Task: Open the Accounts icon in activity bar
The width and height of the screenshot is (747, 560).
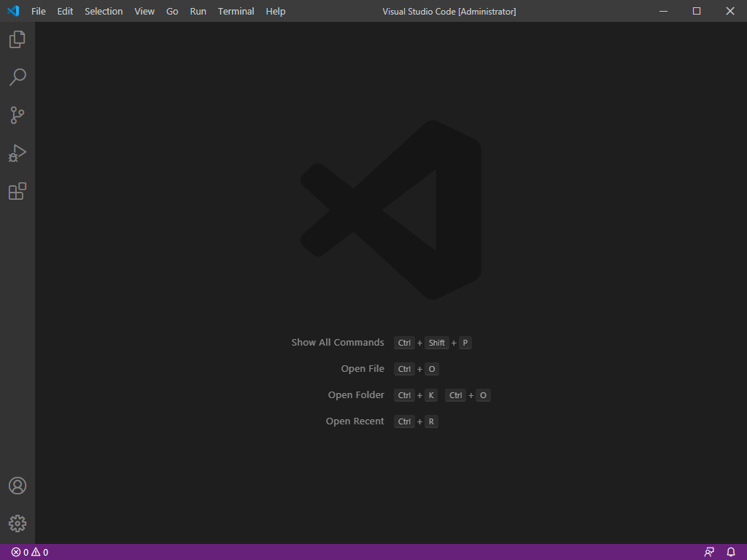Action: pyautogui.click(x=18, y=486)
